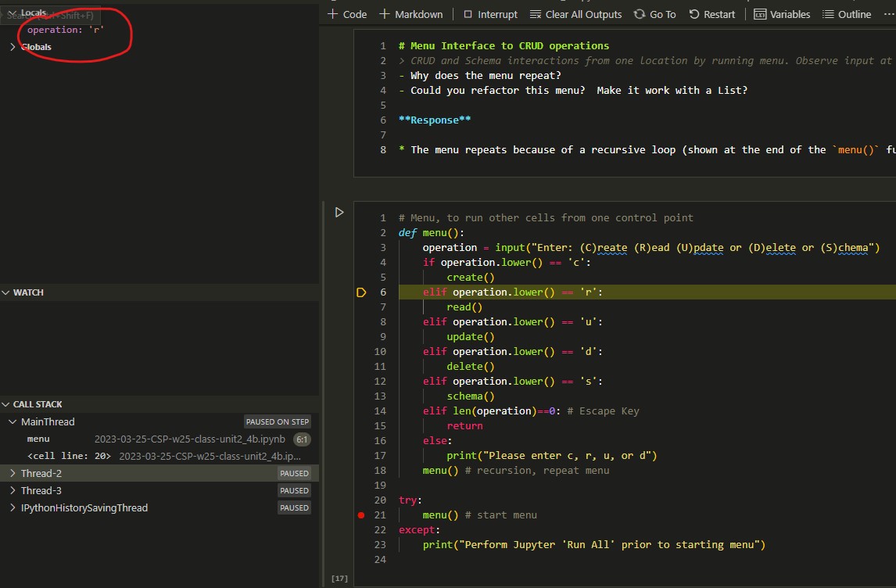
Task: Show the notebook Outline
Action: coord(847,14)
